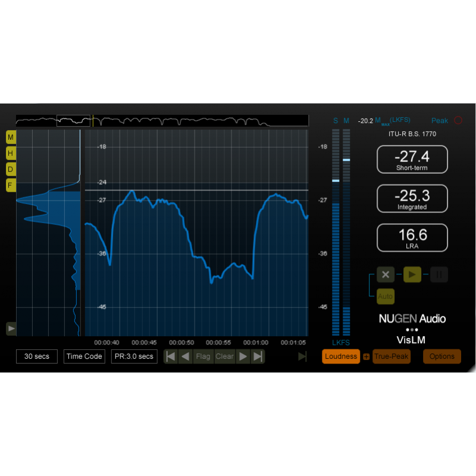Open the 30 secs time window selector
Viewport: 476px width, 476px height.
36,356
